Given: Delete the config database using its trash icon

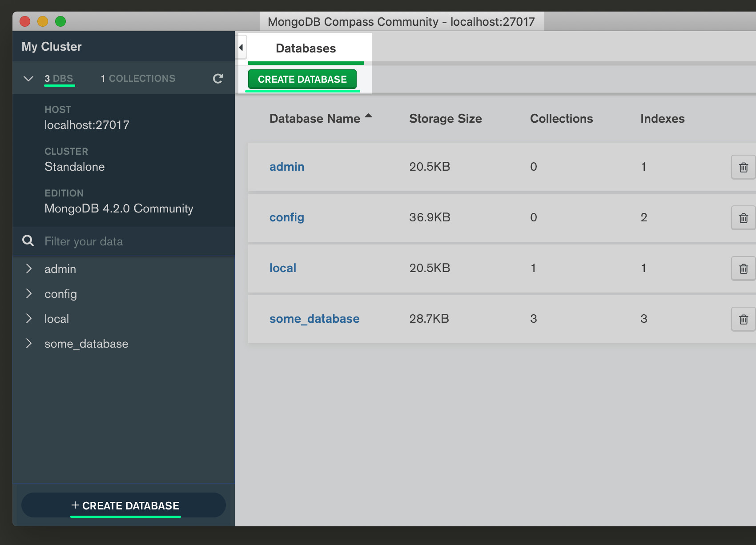Looking at the screenshot, I should [x=743, y=217].
